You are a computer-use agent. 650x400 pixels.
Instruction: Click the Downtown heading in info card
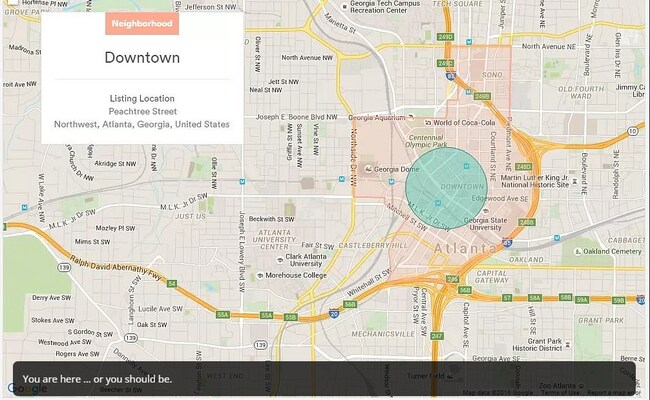tap(142, 57)
